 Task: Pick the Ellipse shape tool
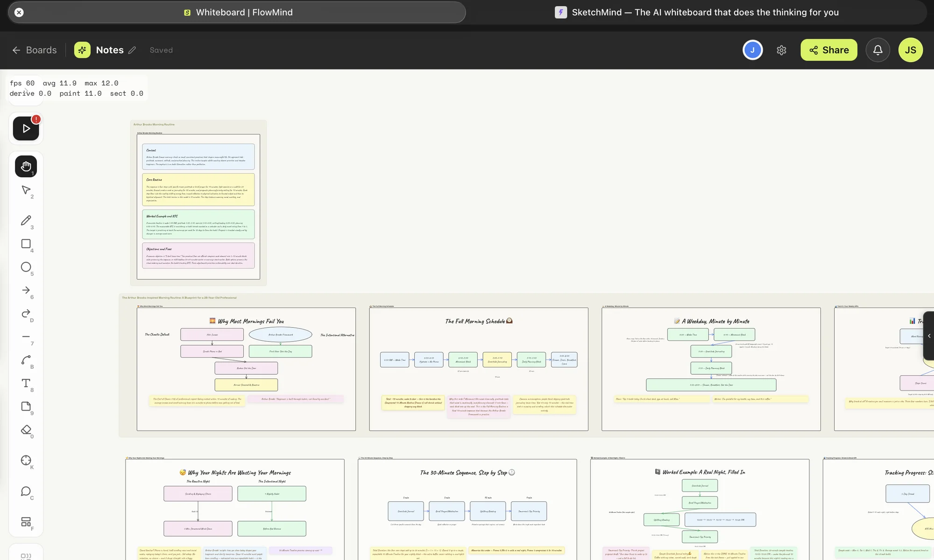[26, 267]
